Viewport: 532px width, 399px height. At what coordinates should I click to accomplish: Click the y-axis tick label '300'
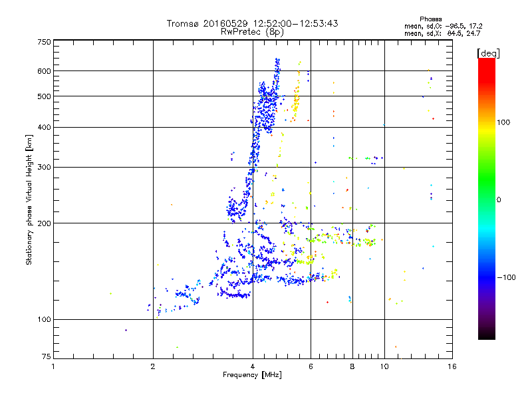(45, 167)
